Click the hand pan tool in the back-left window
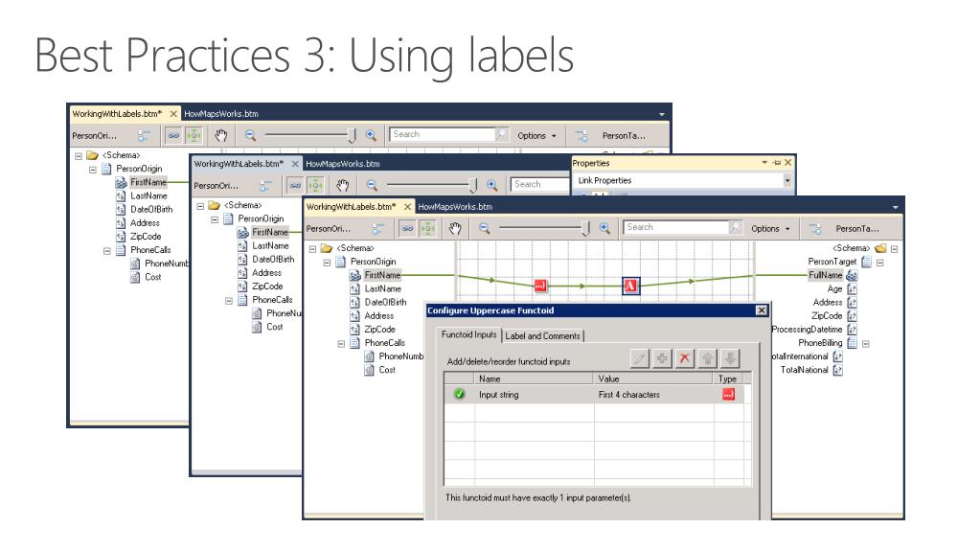The width and height of the screenshot is (980, 551). (220, 135)
